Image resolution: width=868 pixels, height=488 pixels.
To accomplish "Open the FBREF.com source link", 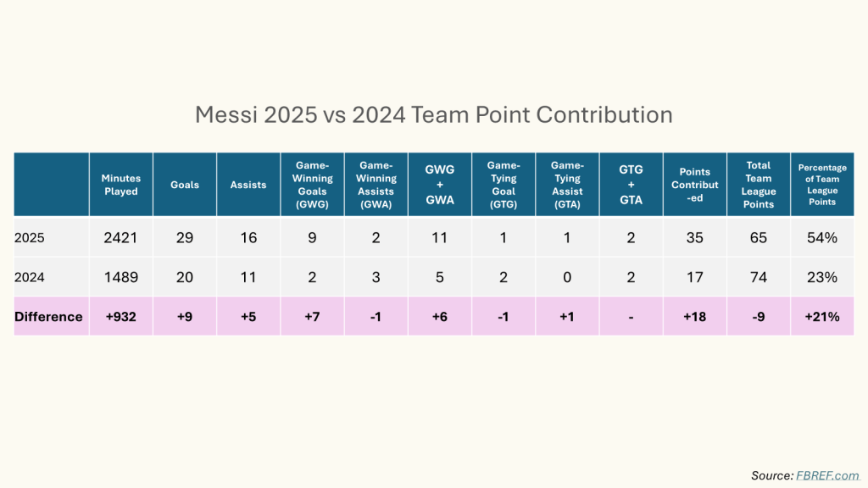I will coord(829,475).
